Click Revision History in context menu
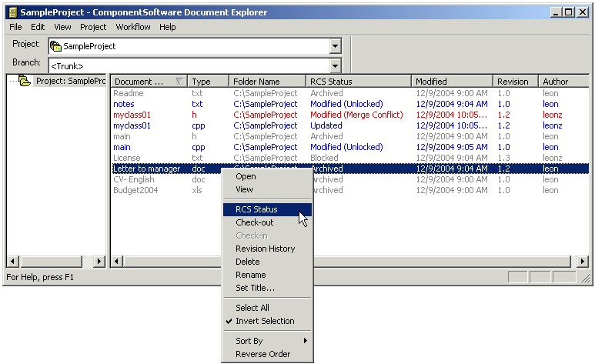The width and height of the screenshot is (595, 364). click(265, 249)
